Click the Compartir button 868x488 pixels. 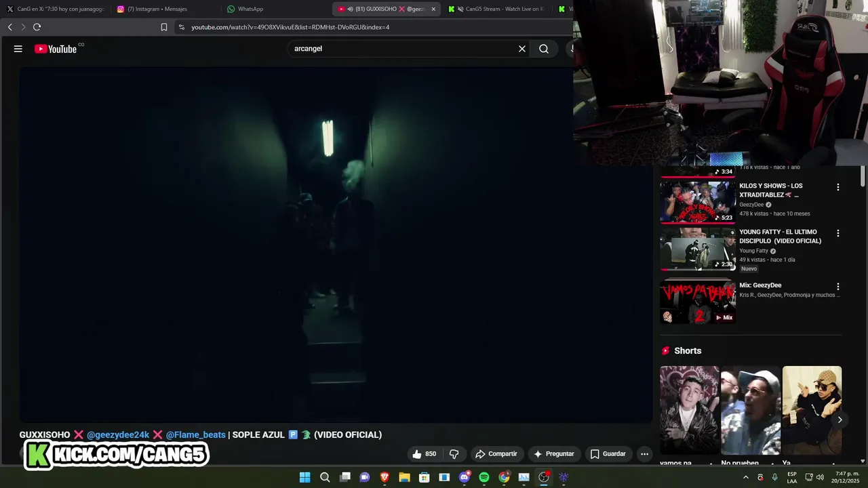point(496,454)
